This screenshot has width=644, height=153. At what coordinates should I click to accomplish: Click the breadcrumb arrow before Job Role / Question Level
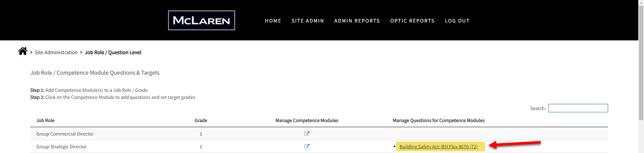(x=81, y=52)
